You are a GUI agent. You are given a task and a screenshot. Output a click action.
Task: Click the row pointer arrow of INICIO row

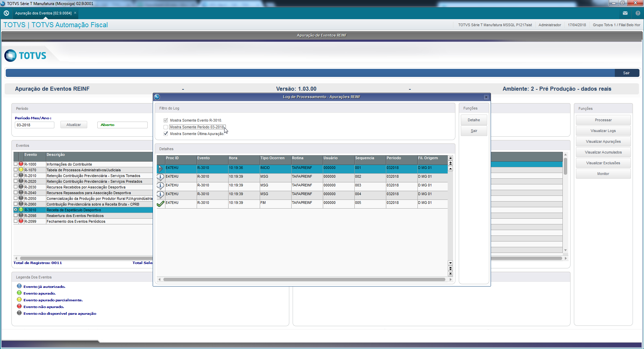[160, 168]
